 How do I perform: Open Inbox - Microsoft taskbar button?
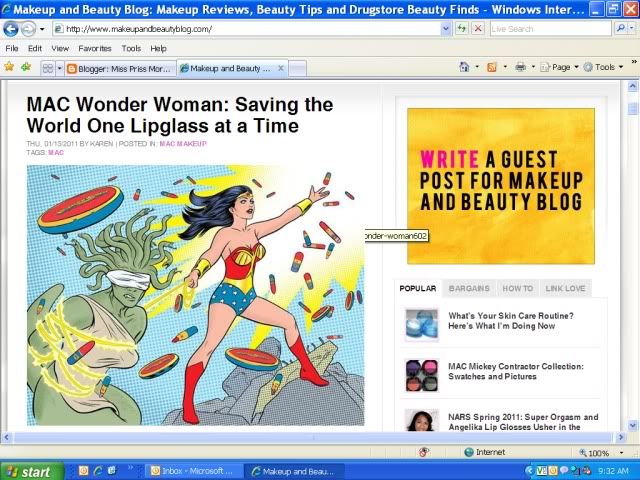pos(194,471)
